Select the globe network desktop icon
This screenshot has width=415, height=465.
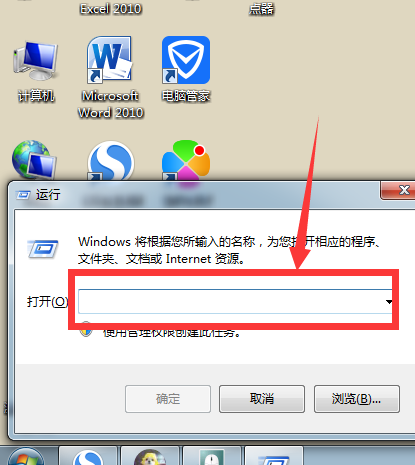point(34,160)
